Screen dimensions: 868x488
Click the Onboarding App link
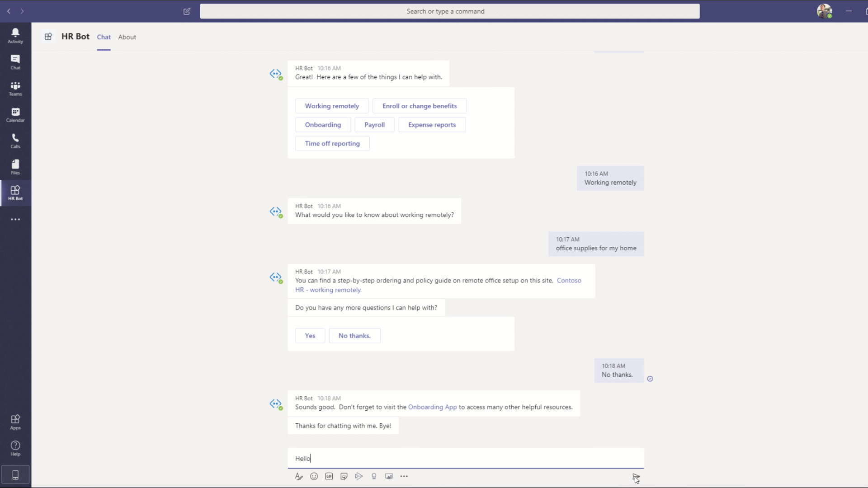432,407
